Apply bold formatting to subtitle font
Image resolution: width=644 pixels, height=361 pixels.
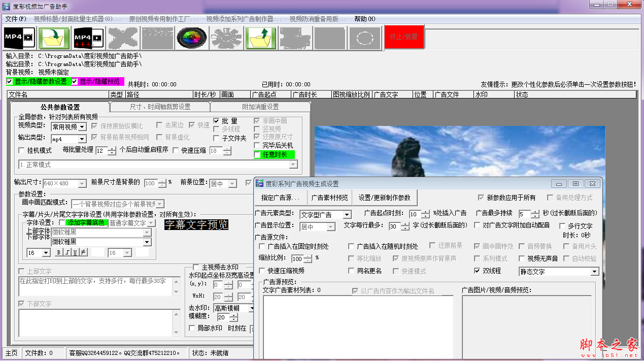click(x=58, y=252)
